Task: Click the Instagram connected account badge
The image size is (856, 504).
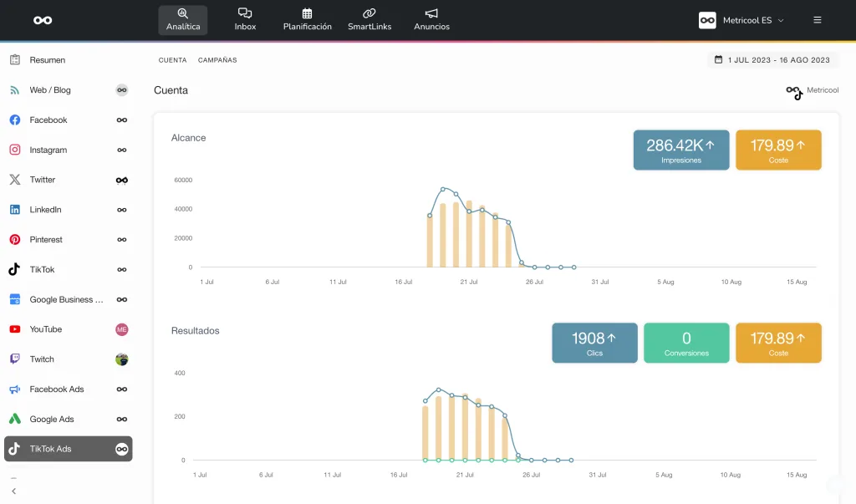Action: (122, 150)
